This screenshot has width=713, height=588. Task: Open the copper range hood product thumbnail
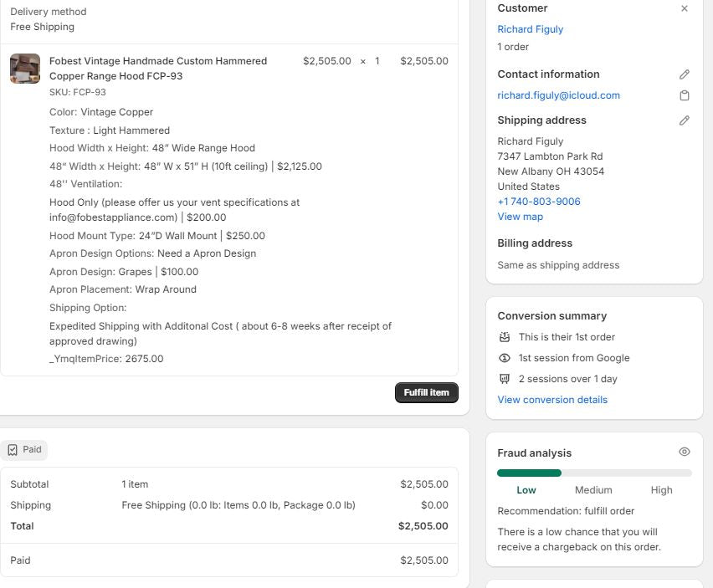pos(25,69)
